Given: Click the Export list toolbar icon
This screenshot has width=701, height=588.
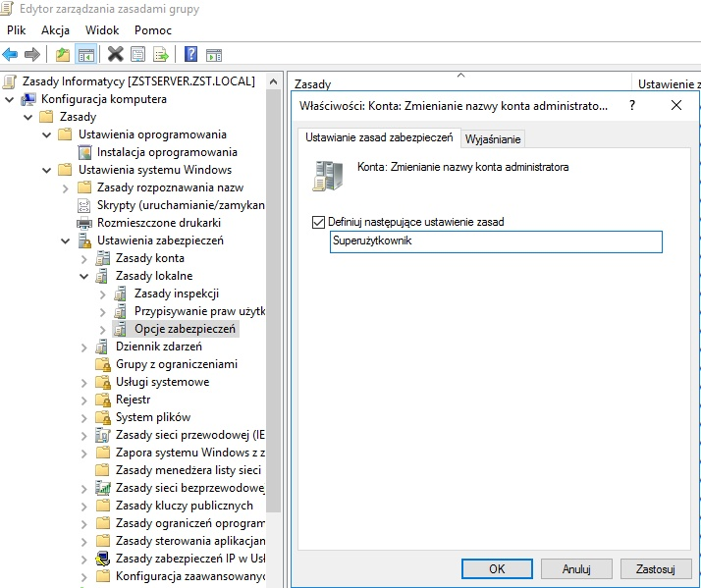Looking at the screenshot, I should coord(160,54).
